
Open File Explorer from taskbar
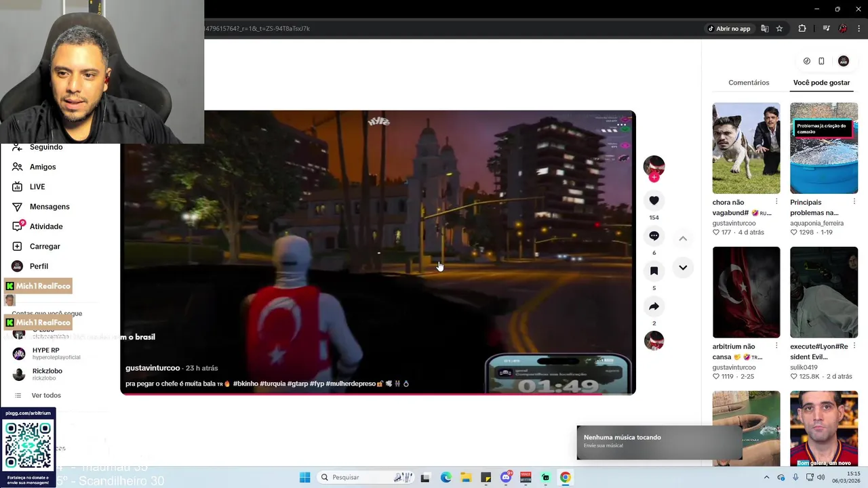pos(466,477)
